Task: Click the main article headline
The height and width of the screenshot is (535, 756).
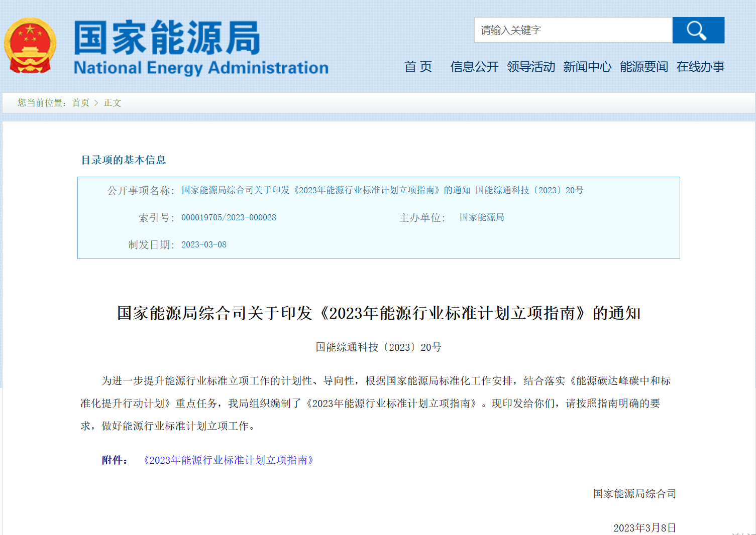Action: click(x=378, y=313)
